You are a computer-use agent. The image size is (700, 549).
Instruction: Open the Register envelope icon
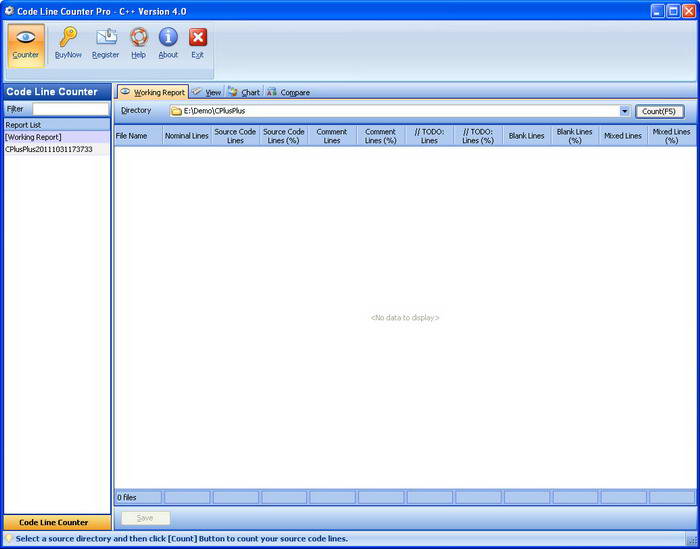(x=106, y=37)
